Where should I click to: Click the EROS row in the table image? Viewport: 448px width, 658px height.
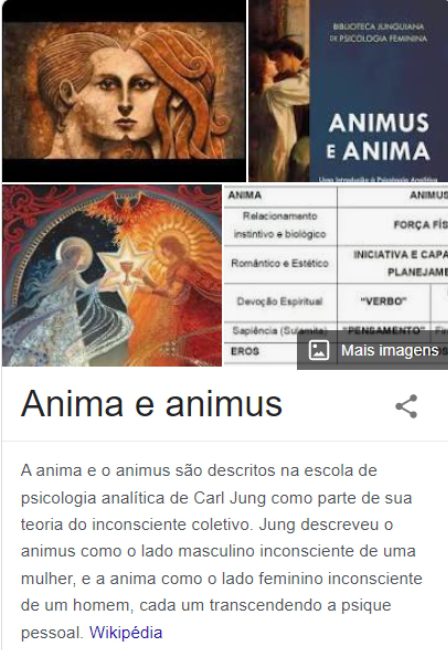pos(261,351)
